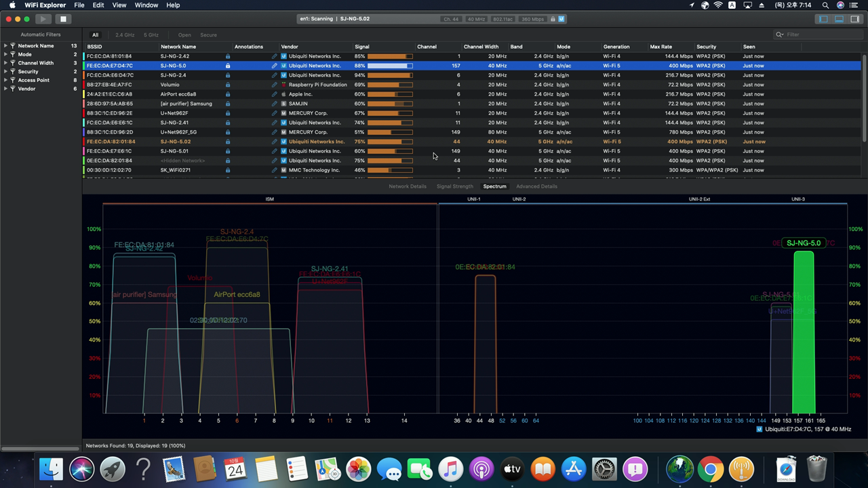
Task: Click the Spectrum tab label
Action: pyautogui.click(x=494, y=186)
